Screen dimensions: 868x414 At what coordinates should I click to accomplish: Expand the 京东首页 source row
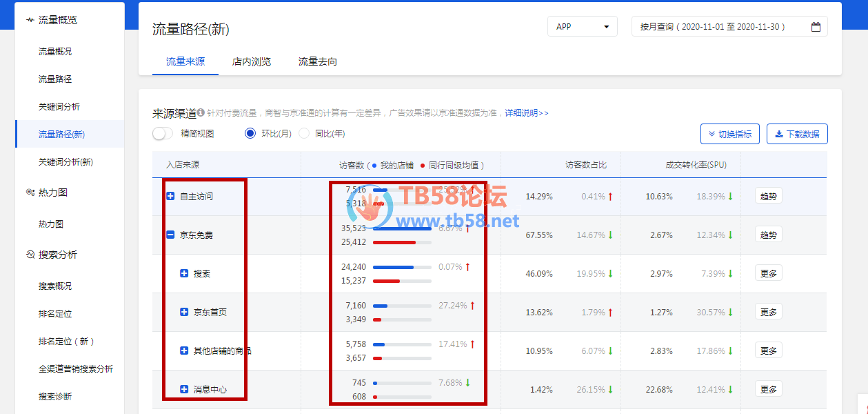click(x=184, y=313)
